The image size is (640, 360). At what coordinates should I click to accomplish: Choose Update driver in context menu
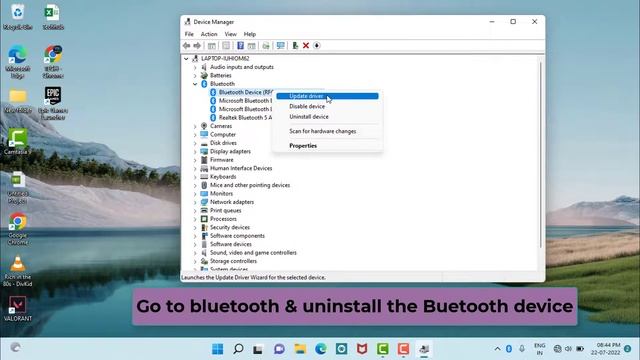tap(327, 96)
